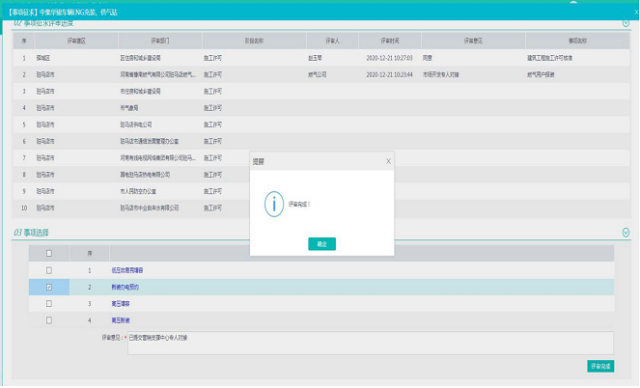Click the 评审意见 comment text area
This screenshot has height=388, width=640.
(x=370, y=343)
